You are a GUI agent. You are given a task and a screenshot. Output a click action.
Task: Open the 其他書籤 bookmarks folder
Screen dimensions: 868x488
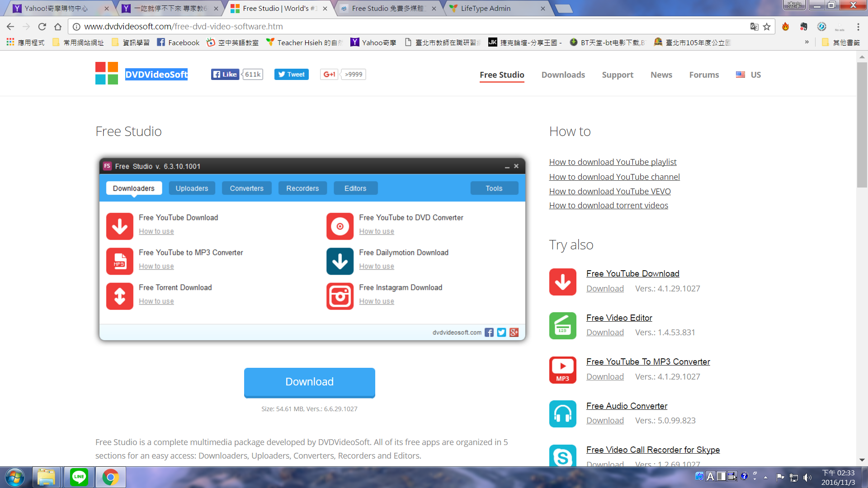(x=841, y=42)
